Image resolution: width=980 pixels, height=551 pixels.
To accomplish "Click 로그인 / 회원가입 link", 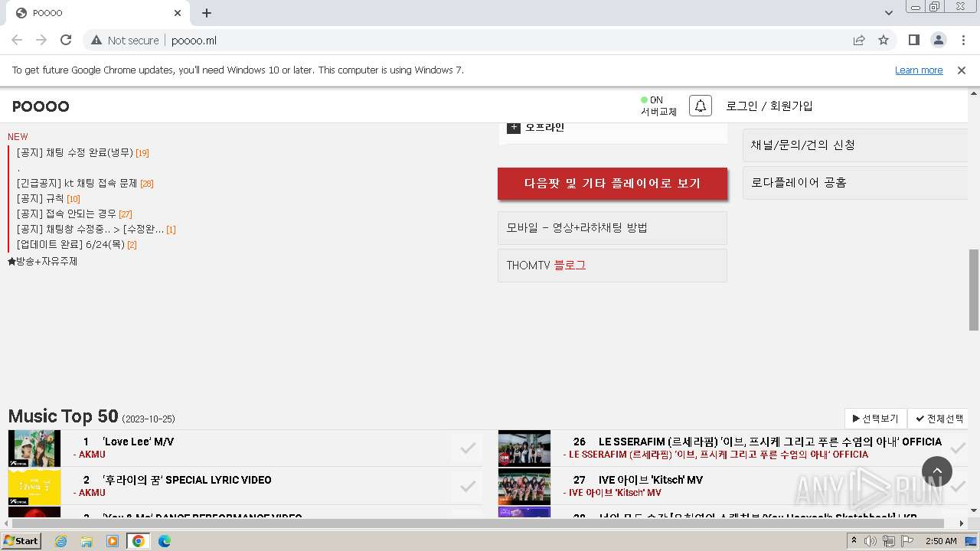I will pyautogui.click(x=769, y=106).
